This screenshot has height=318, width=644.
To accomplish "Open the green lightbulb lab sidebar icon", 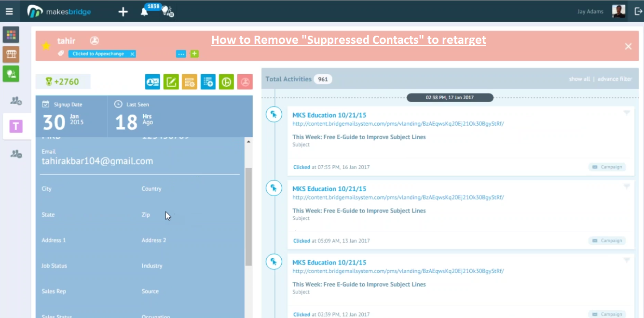I will (x=11, y=74).
